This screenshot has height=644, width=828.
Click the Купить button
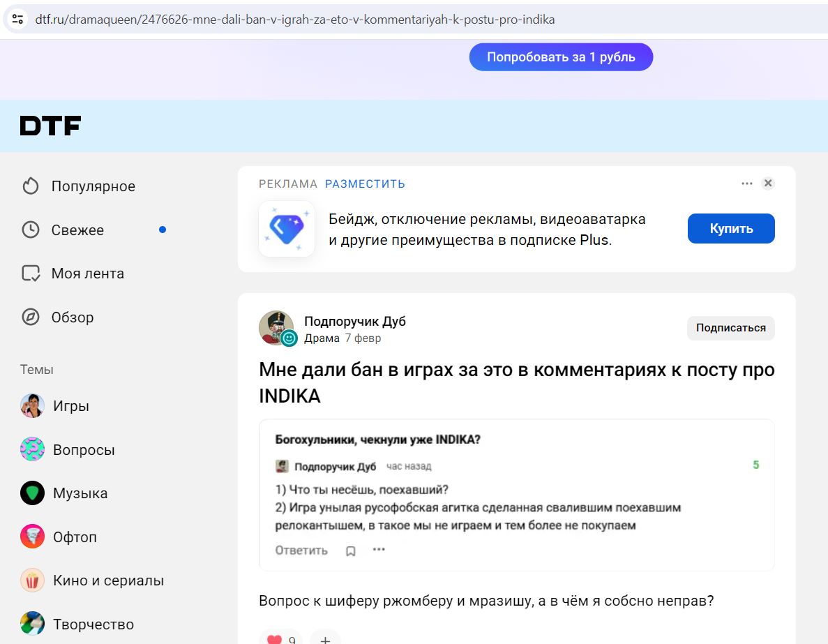[x=731, y=229]
